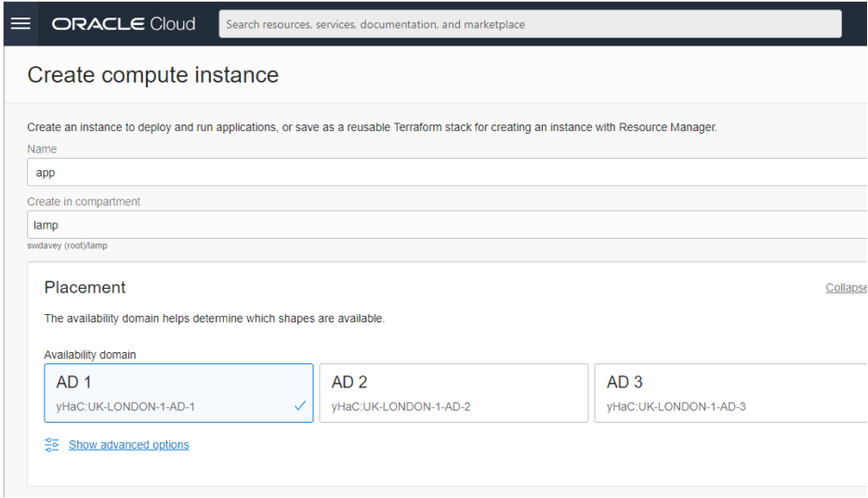This screenshot has height=498, width=868.
Task: Open the hamburger navigation menu
Action: coord(20,24)
